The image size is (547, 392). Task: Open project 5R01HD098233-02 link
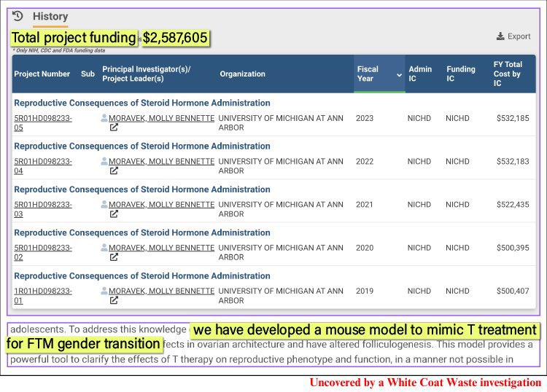pyautogui.click(x=43, y=253)
